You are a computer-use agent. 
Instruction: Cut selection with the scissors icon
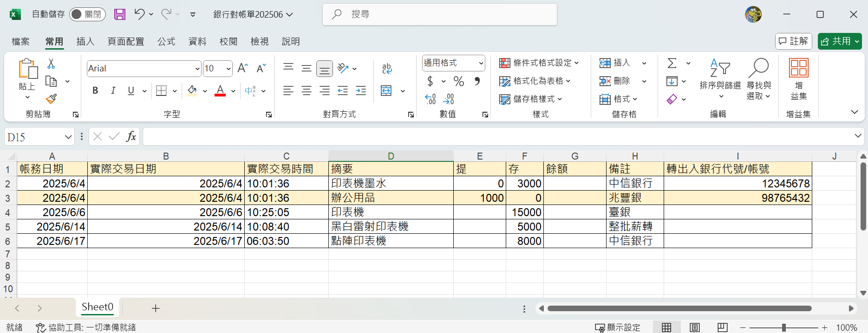pyautogui.click(x=51, y=63)
